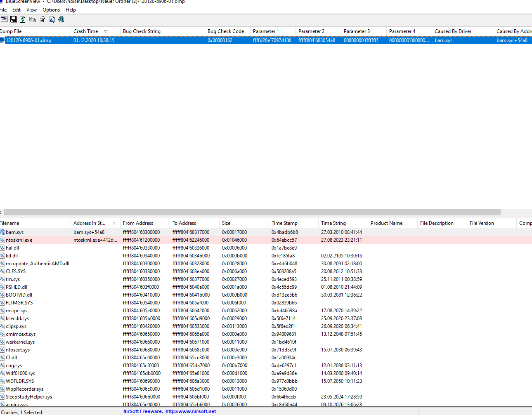532x415 pixels.
Task: Click the Caused By Driver column header
Action: pos(463,31)
